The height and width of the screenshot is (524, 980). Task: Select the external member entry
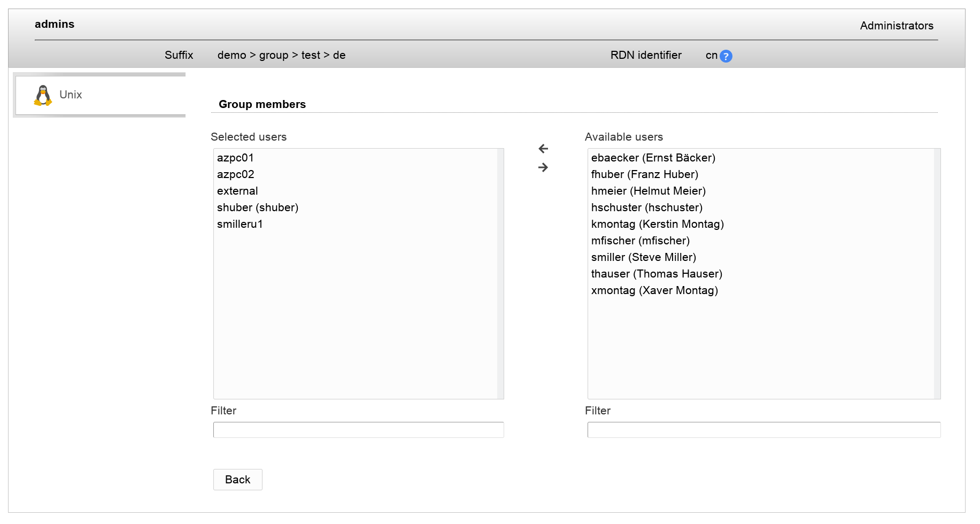click(x=237, y=191)
